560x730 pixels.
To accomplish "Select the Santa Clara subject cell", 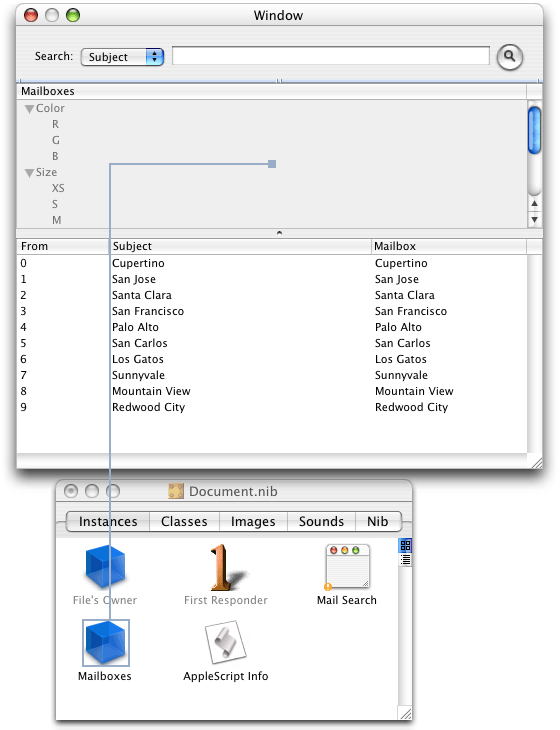I will (142, 295).
